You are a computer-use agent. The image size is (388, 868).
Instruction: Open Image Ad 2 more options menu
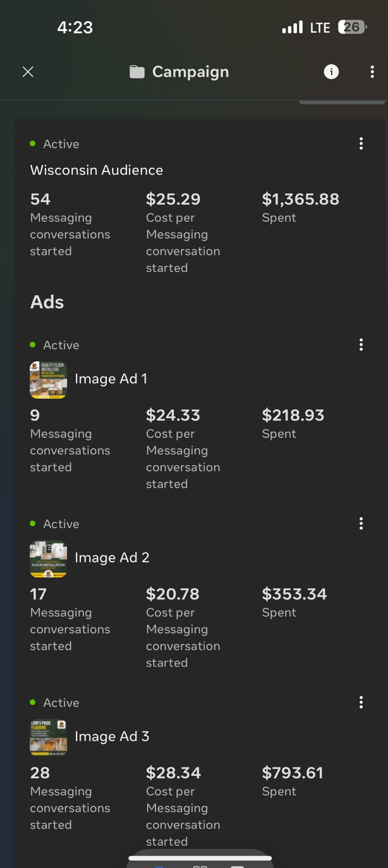pos(361,523)
